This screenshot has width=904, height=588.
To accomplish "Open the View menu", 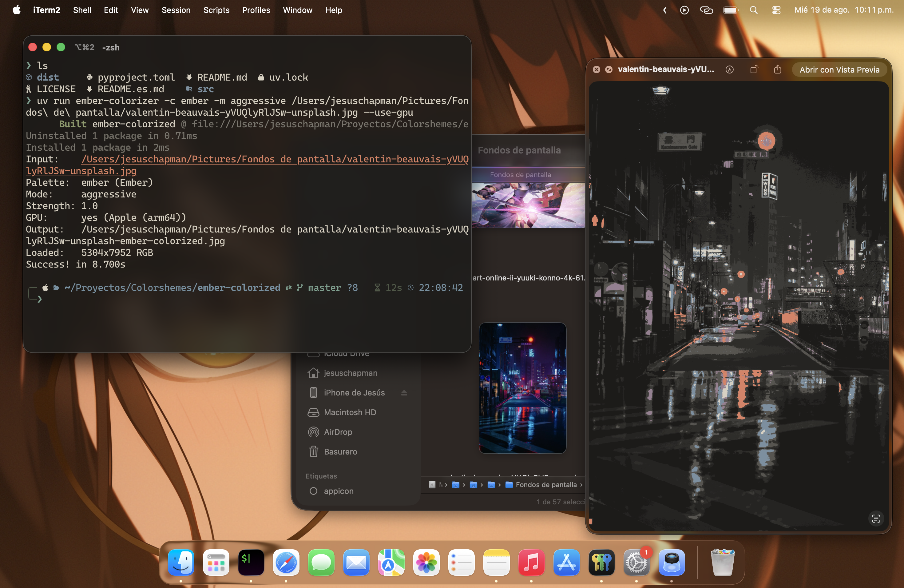I will click(x=140, y=10).
